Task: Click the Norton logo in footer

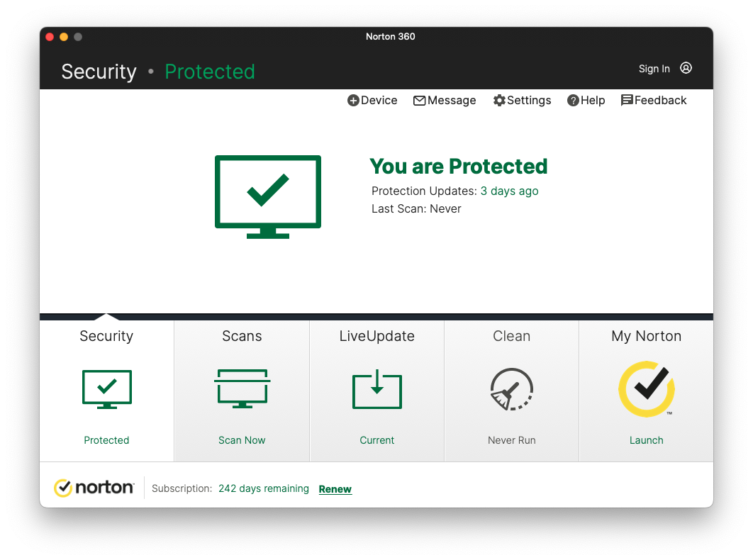Action: (x=94, y=488)
